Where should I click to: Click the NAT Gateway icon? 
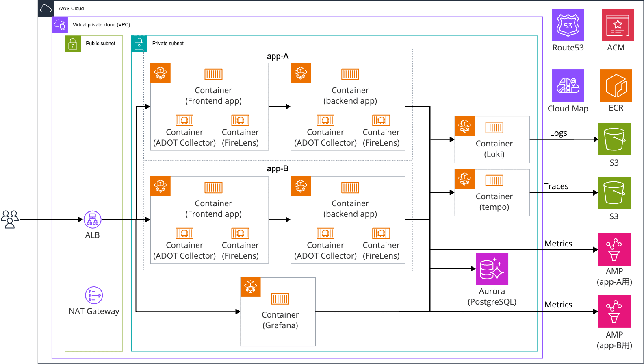(94, 295)
